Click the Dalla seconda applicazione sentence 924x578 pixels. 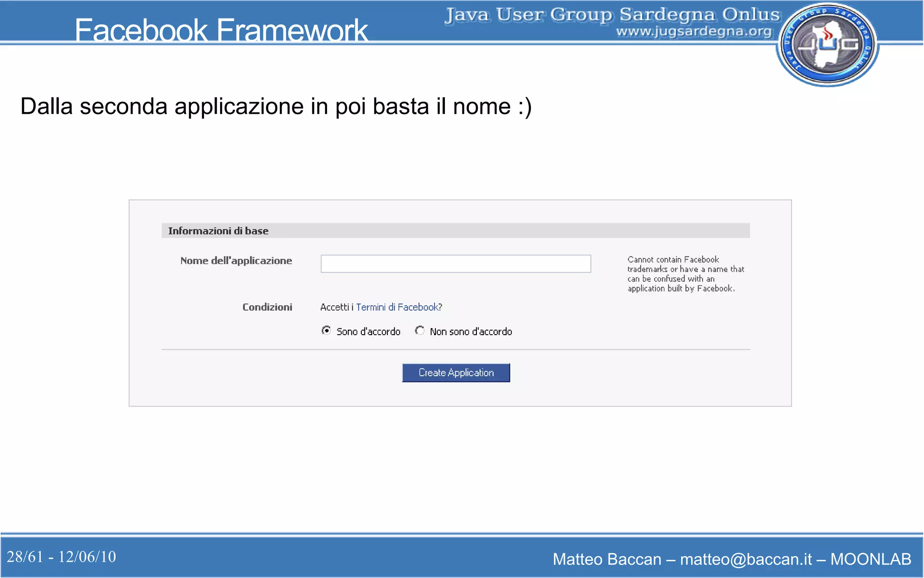[x=276, y=107]
